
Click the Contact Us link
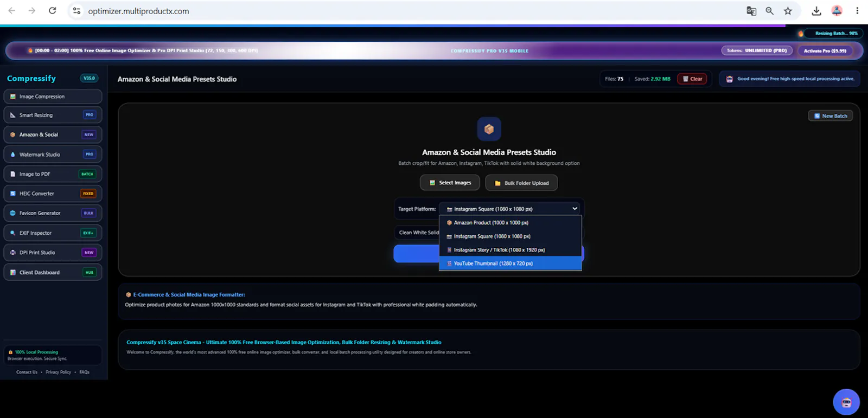tap(27, 372)
